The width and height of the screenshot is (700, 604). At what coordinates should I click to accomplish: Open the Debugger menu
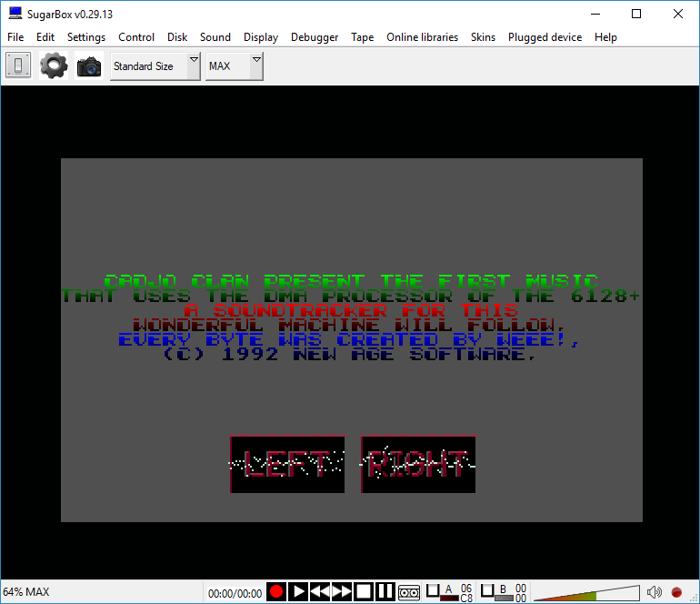315,37
